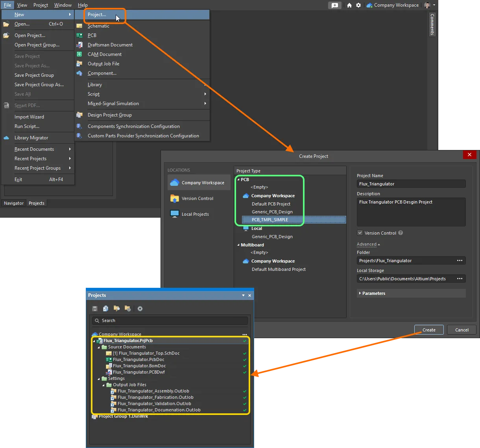Select Flux_Triangulator_Assembly.OutJob
Viewport: 480px width, 448px height.
(x=153, y=391)
